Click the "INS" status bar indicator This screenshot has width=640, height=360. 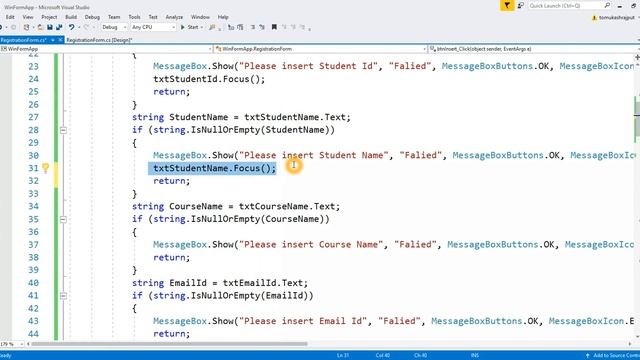tap(475, 356)
